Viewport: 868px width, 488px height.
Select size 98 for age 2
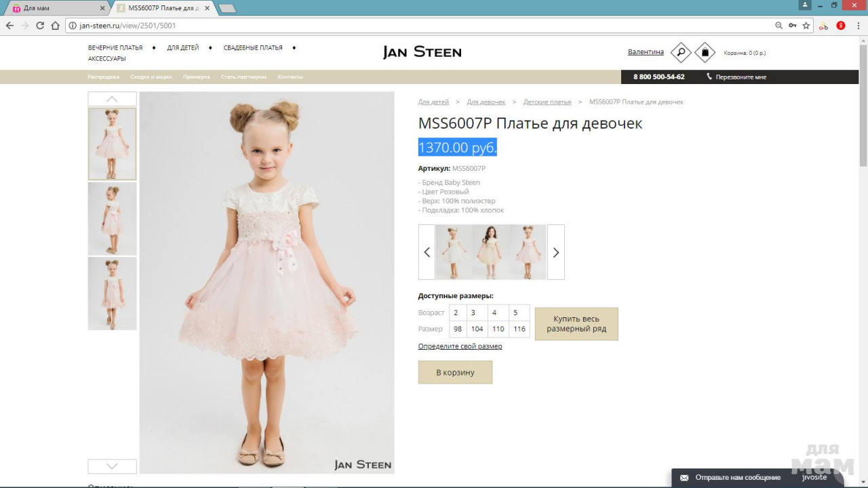pos(458,329)
